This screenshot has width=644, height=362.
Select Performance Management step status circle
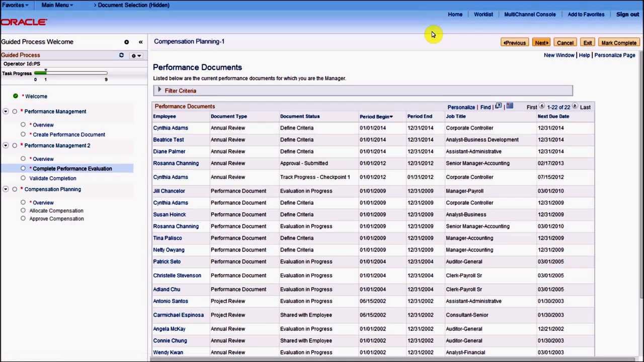coord(15,112)
